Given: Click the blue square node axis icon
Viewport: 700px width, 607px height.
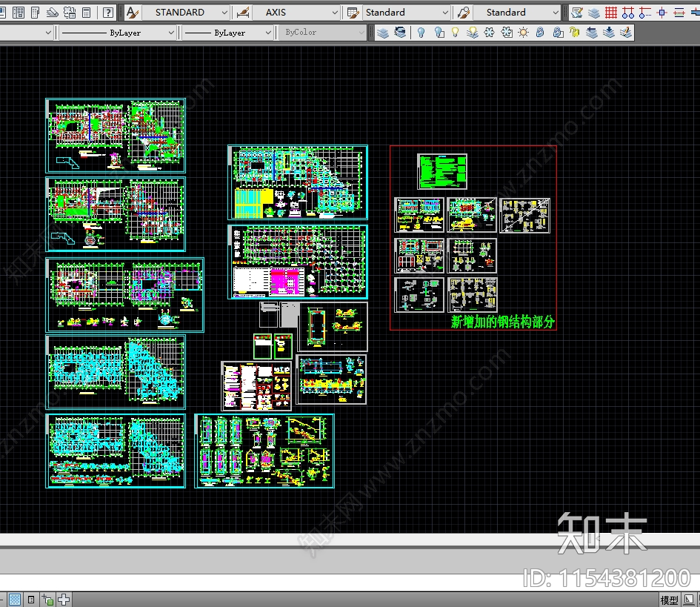Looking at the screenshot, I should [662, 13].
